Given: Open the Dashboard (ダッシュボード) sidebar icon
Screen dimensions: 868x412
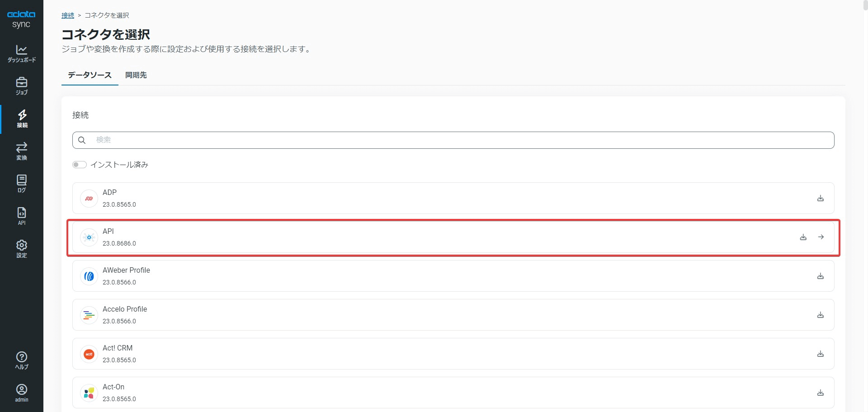Looking at the screenshot, I should click(x=22, y=53).
